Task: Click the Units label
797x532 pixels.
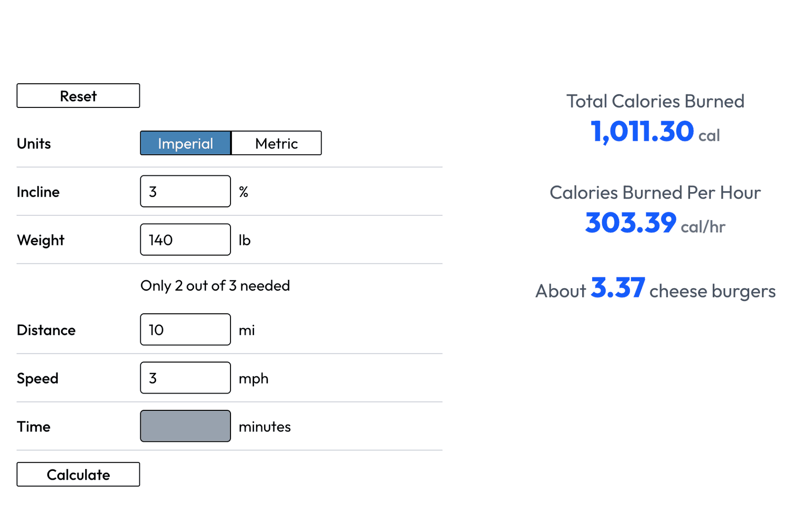Action: tap(33, 143)
